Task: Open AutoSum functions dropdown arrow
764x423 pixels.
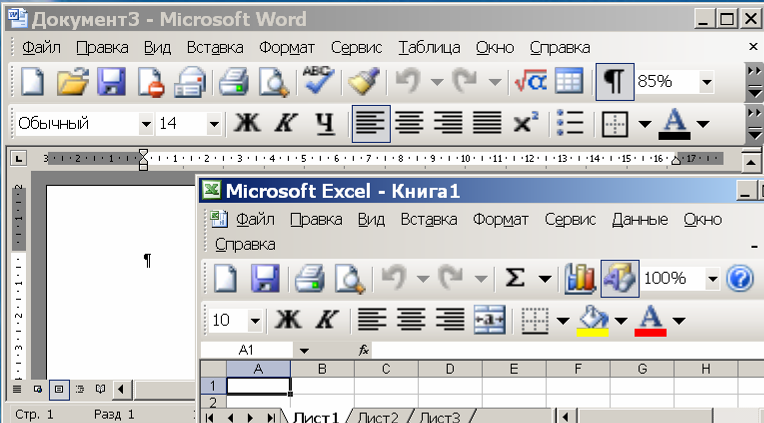Action: pyautogui.click(x=545, y=279)
